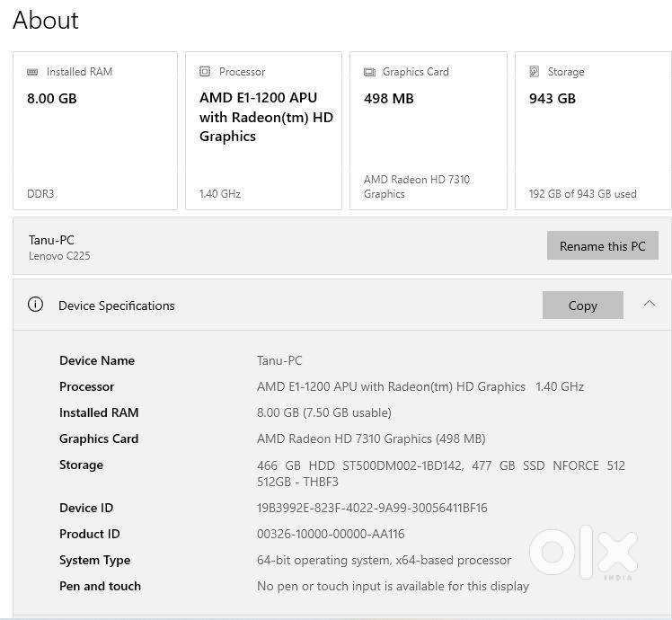This screenshot has height=620, width=672.
Task: Click the 64-bit operating system value
Action: pyautogui.click(x=384, y=561)
